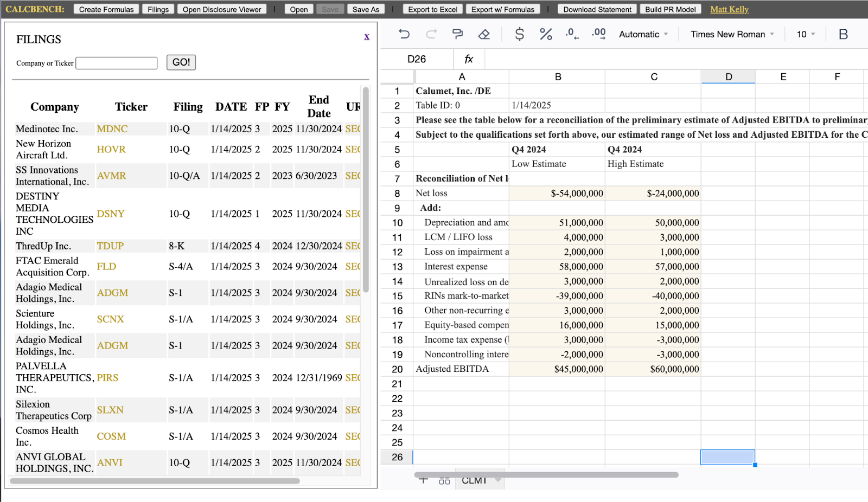This screenshot has height=502, width=868.
Task: Click the Create Formulas button
Action: click(x=106, y=9)
